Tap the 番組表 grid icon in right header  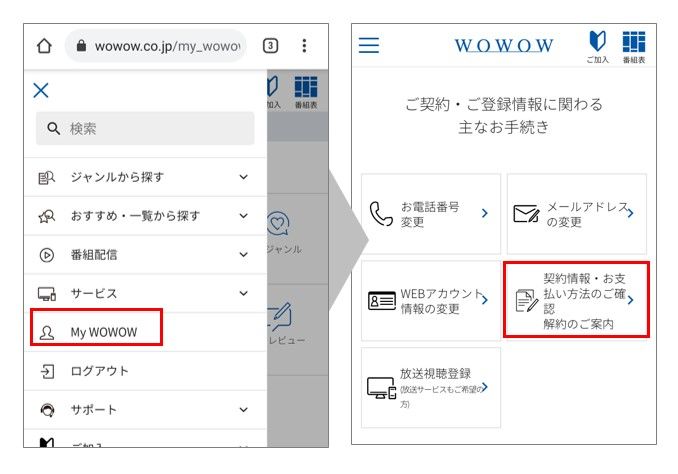tap(634, 47)
